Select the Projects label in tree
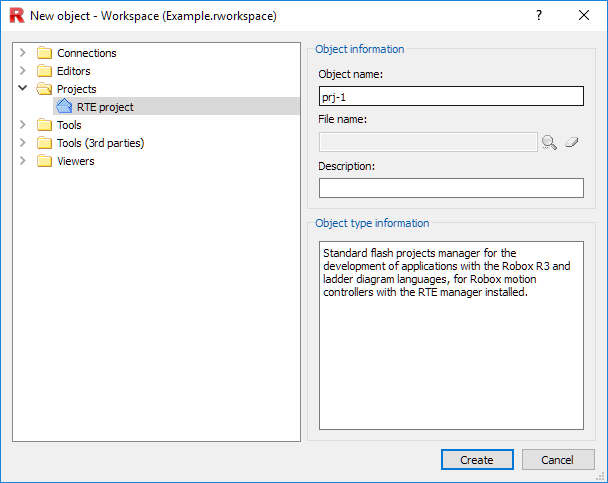The image size is (608, 483). pyautogui.click(x=77, y=89)
